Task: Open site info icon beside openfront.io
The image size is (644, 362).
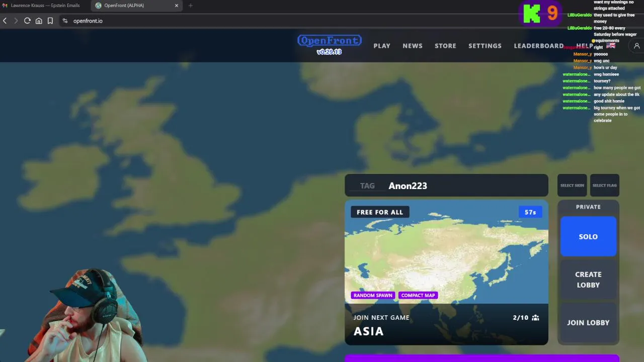Action: pyautogui.click(x=65, y=21)
